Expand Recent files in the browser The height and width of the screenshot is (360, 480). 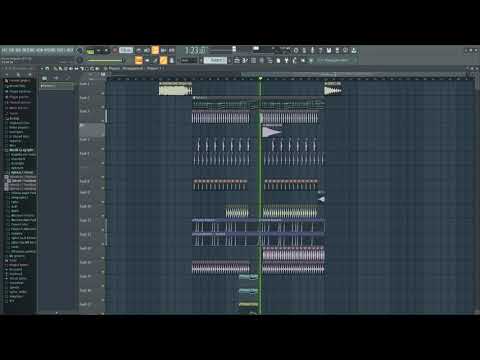(17, 86)
